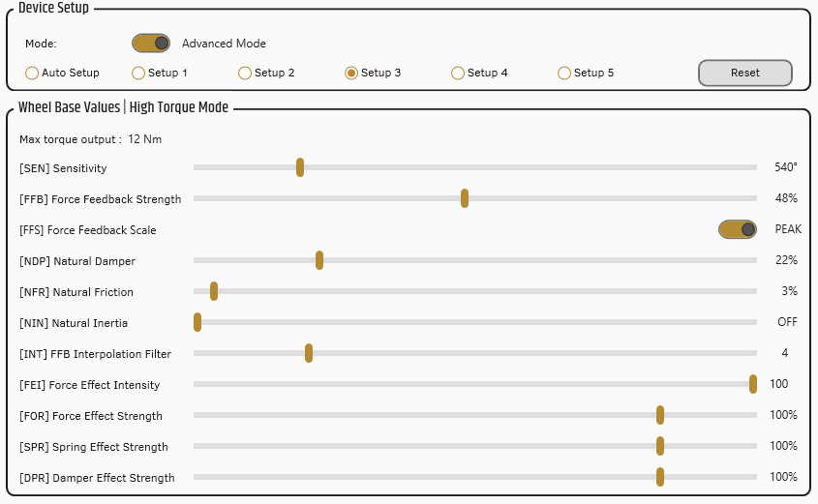This screenshot has width=818, height=504.
Task: Click the Natural Inertia slider handle
Action: pyautogui.click(x=197, y=323)
